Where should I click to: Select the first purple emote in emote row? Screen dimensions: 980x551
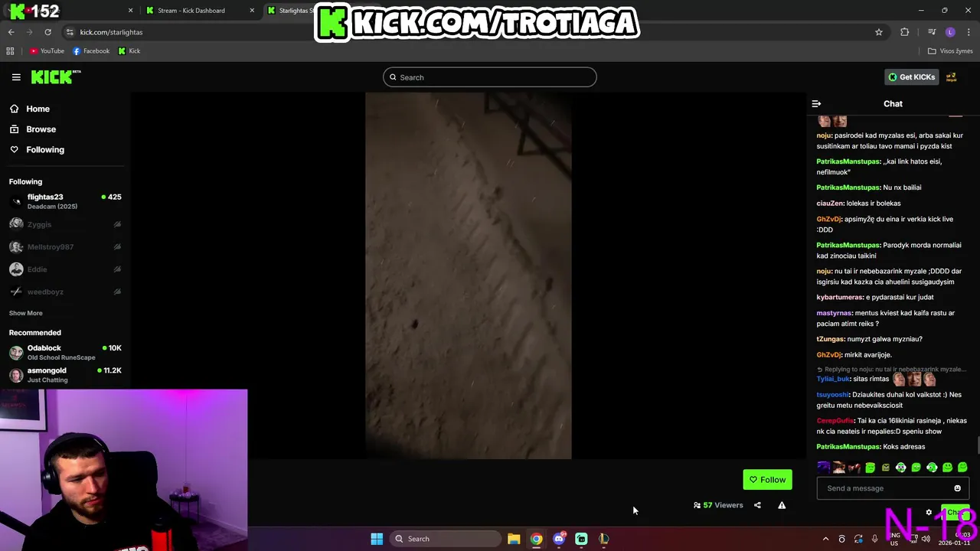click(823, 467)
